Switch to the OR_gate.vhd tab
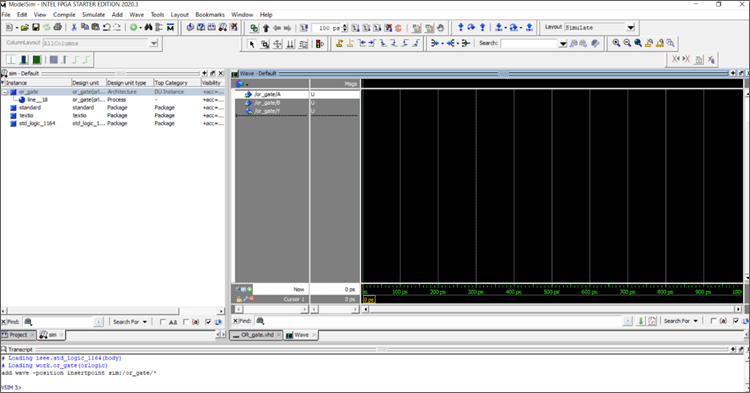The image size is (750, 393). (256, 335)
